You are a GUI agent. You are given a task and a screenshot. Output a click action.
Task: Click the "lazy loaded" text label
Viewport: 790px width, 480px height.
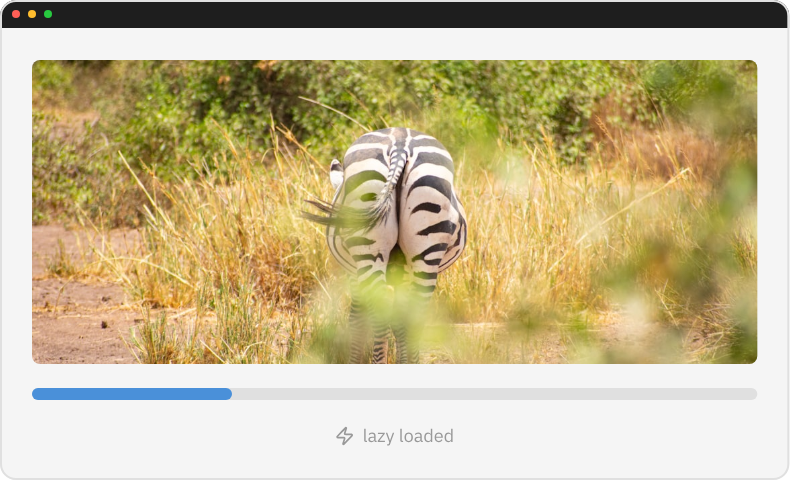coord(408,436)
